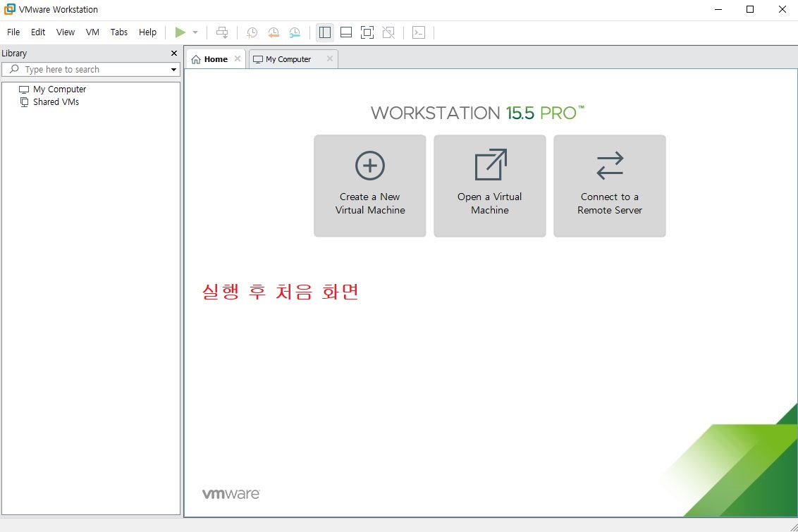Click Connect to a Remote Server
The image size is (798, 532).
point(610,185)
